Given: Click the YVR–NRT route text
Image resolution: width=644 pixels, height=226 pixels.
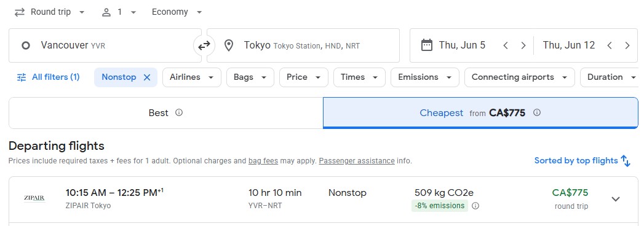Looking at the screenshot, I should (x=265, y=206).
